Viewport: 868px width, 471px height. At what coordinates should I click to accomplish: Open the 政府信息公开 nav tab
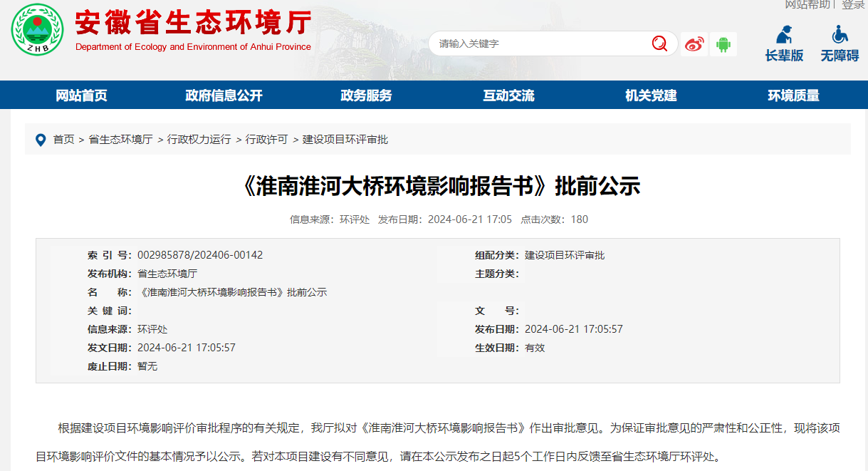[224, 95]
